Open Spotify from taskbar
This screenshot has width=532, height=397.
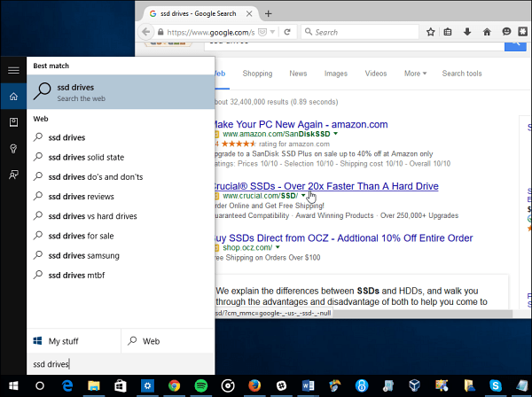[201, 385]
